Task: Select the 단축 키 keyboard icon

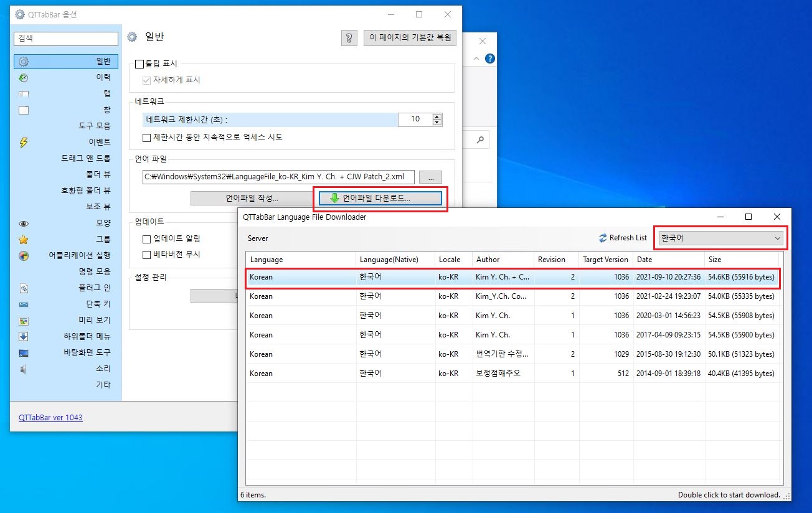Action: pyautogui.click(x=24, y=304)
